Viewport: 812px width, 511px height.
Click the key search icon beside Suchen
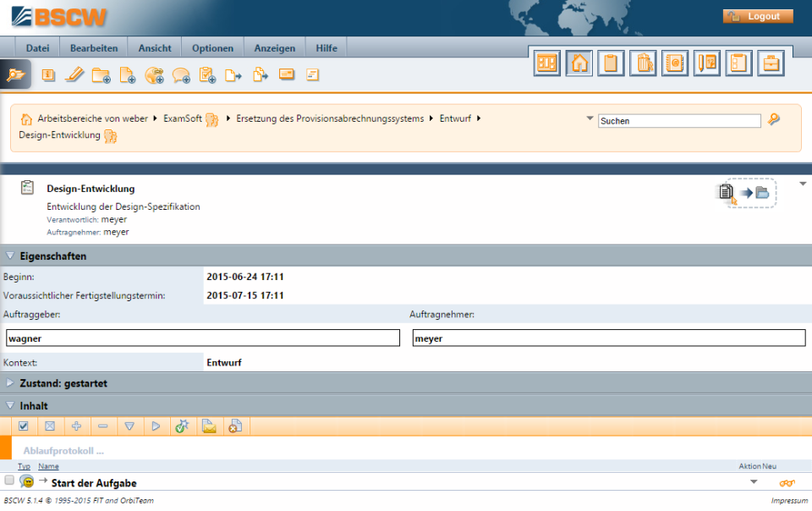tap(774, 119)
